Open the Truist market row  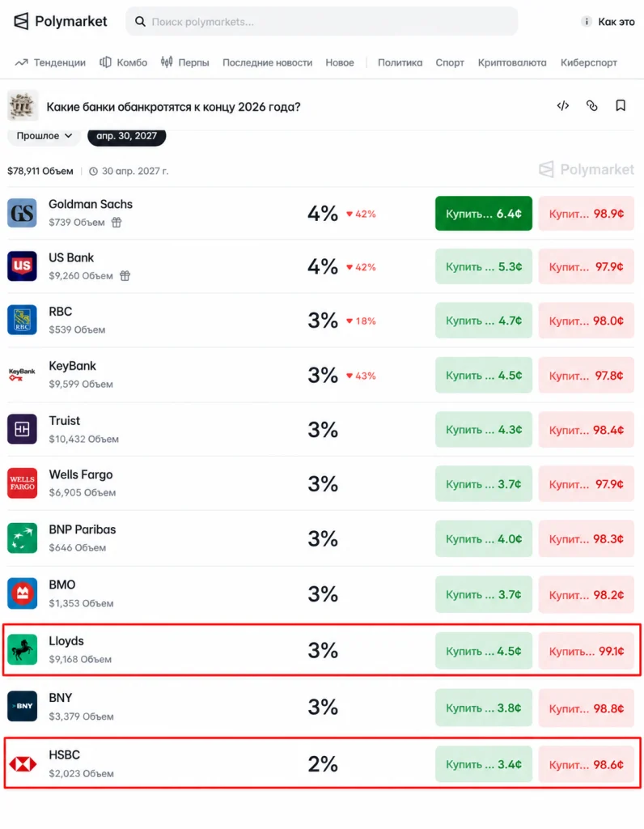[x=320, y=429]
